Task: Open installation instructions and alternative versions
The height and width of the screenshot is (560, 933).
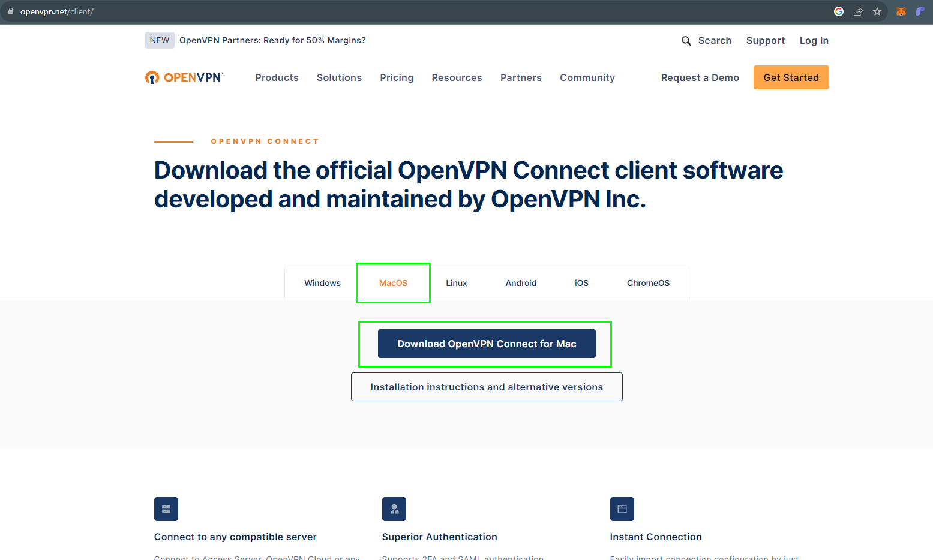Action: 487,387
